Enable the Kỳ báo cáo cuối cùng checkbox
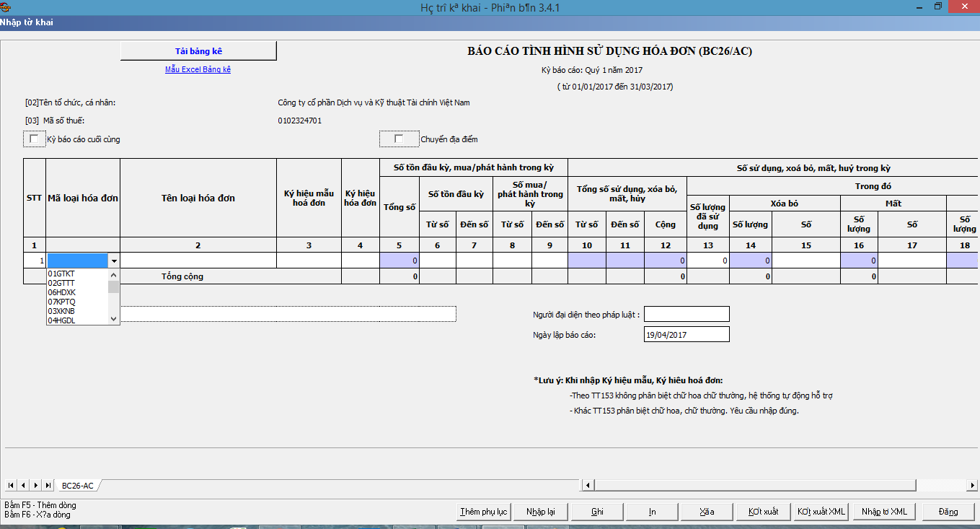The height and width of the screenshot is (529, 980). 34,139
